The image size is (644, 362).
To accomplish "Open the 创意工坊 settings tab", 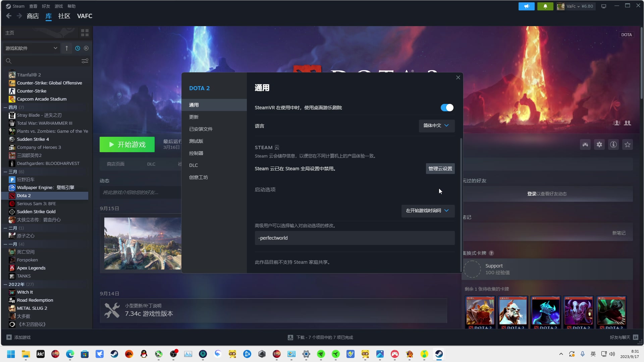I will click(x=199, y=177).
